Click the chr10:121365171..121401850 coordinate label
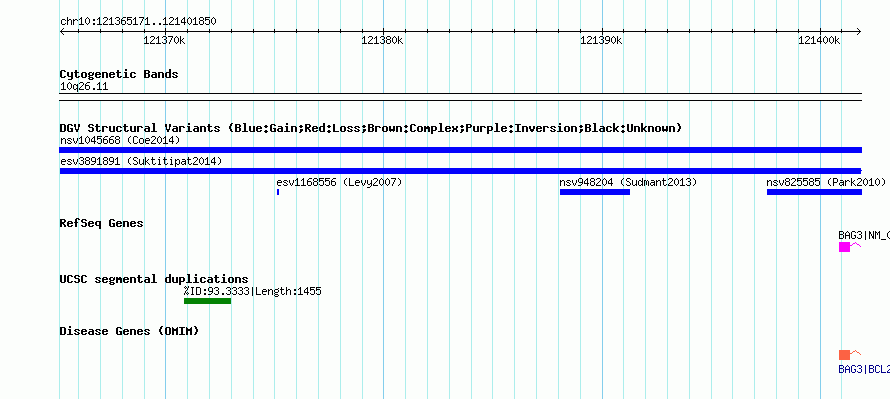 click(x=138, y=22)
